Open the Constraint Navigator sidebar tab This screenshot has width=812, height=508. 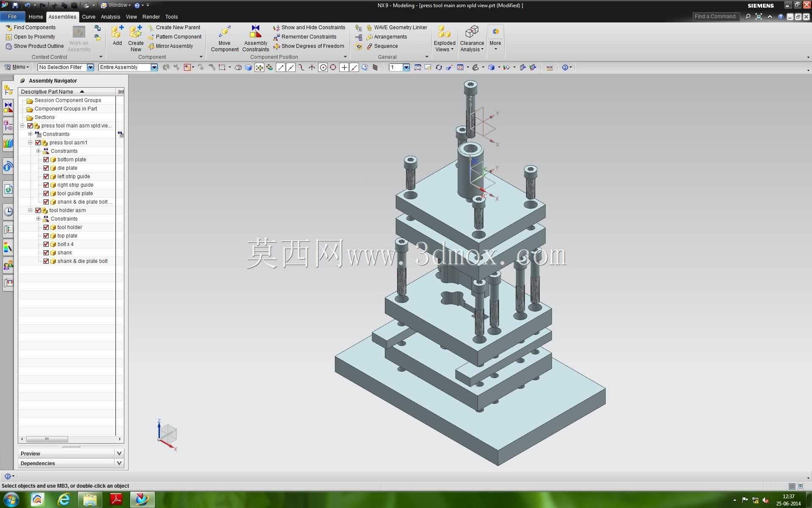tap(8, 108)
